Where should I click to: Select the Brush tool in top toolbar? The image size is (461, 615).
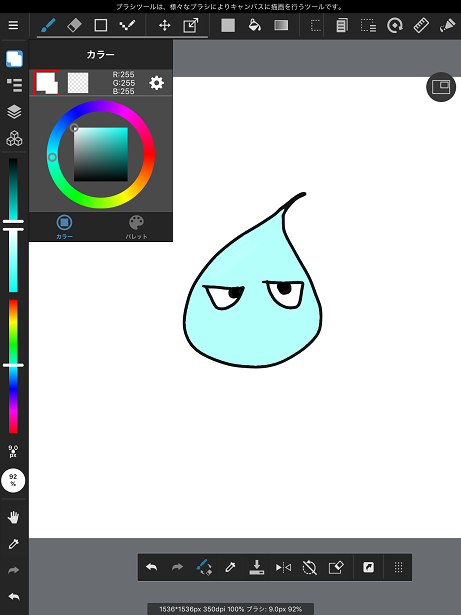tap(48, 25)
